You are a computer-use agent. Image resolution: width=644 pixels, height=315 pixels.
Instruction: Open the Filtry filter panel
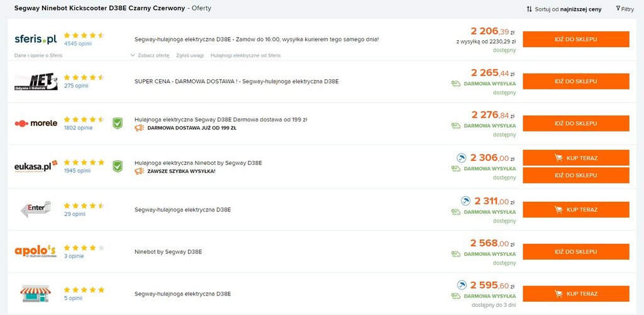coord(625,9)
